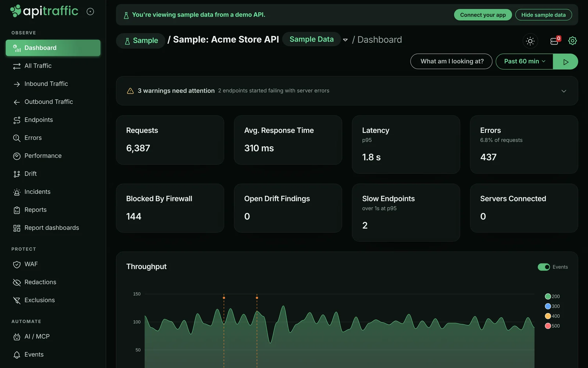This screenshot has height=368, width=588.
Task: Toggle the 400 status series in legend
Action: (552, 316)
